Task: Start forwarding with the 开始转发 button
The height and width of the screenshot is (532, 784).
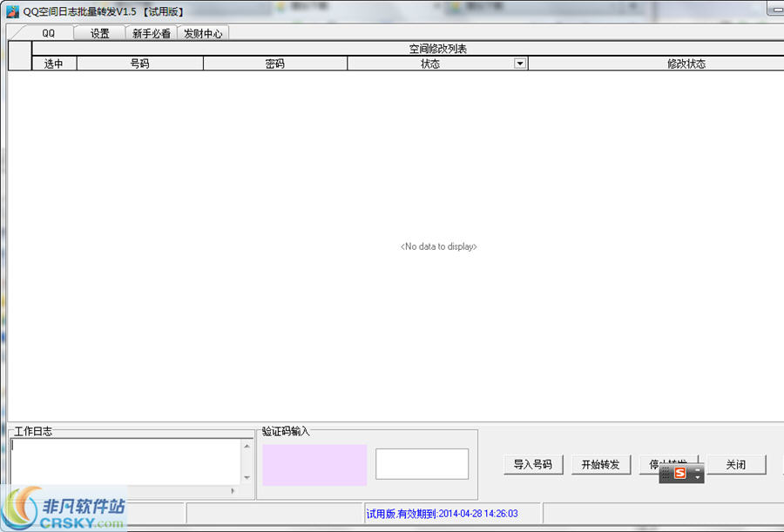Action: (600, 464)
